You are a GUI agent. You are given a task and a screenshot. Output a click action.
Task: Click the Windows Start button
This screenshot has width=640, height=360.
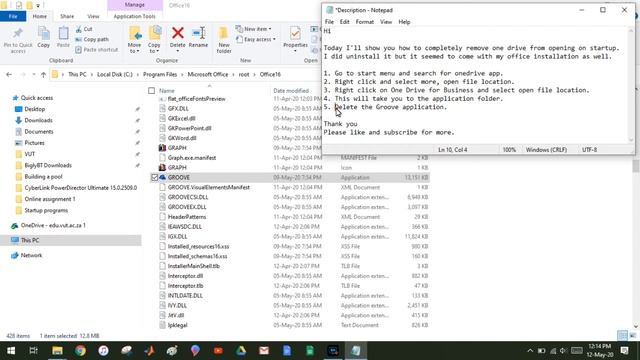click(x=11, y=351)
